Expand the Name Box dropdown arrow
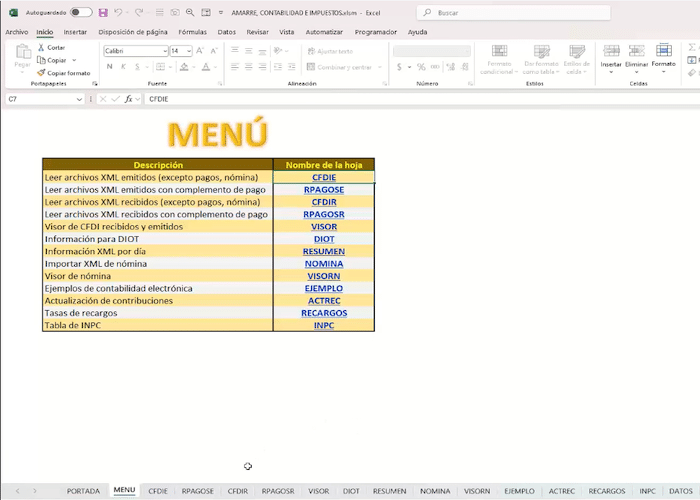This screenshot has height=500, width=700. pyautogui.click(x=79, y=99)
